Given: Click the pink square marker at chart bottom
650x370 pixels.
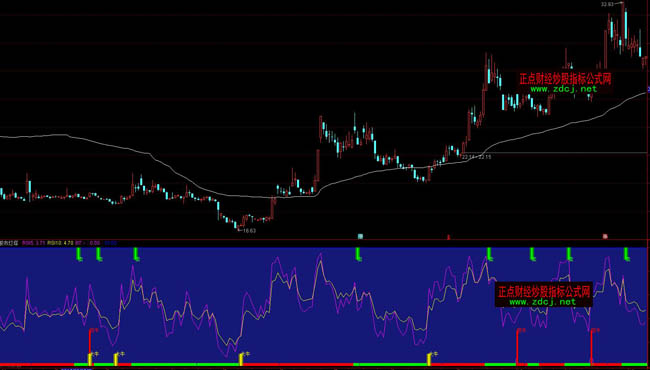Looking at the screenshot, I should click(605, 237).
